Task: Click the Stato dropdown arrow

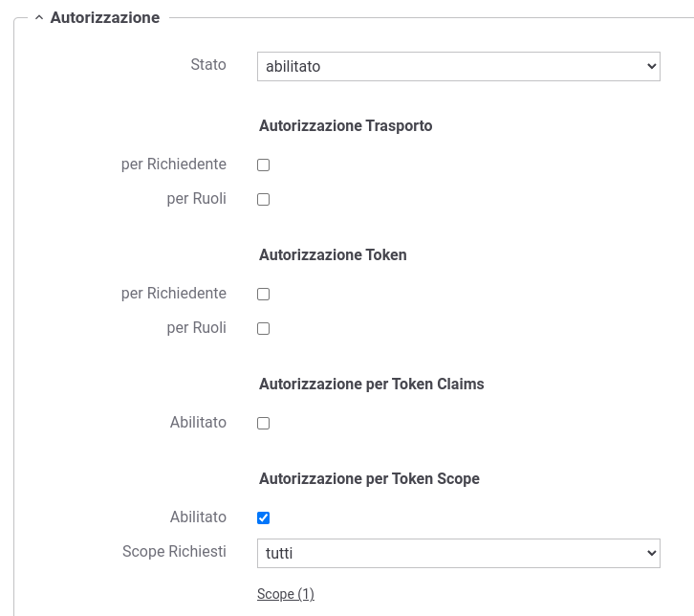Action: tap(652, 66)
